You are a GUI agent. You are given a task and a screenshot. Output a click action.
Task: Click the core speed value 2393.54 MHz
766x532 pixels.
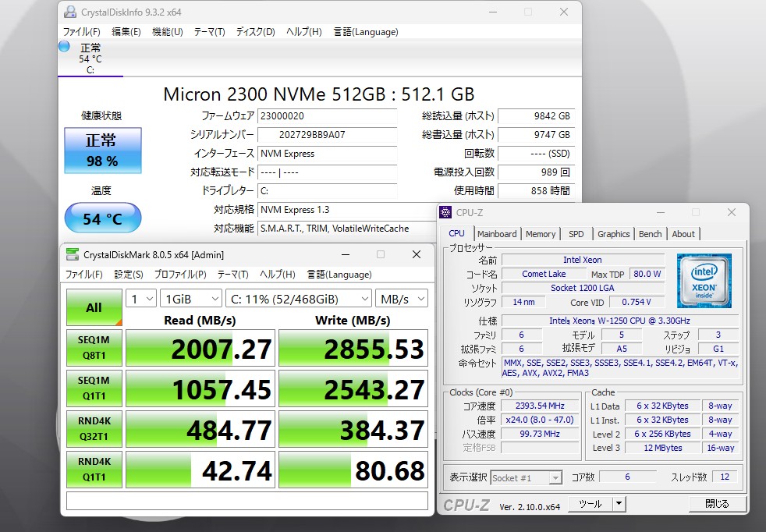click(x=540, y=406)
